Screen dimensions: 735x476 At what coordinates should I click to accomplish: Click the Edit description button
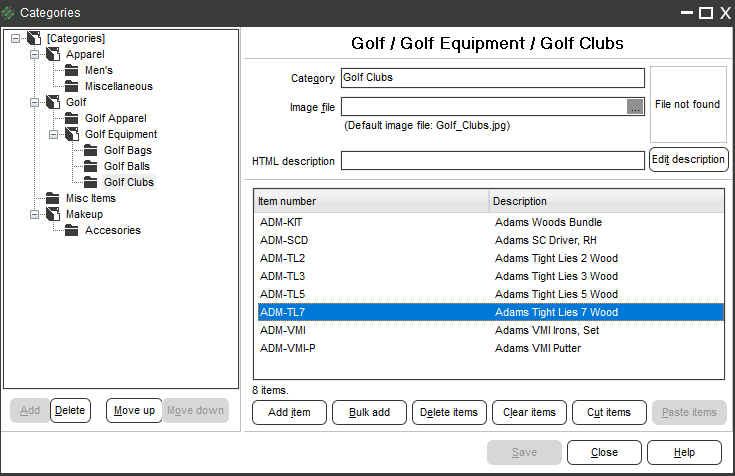point(689,159)
